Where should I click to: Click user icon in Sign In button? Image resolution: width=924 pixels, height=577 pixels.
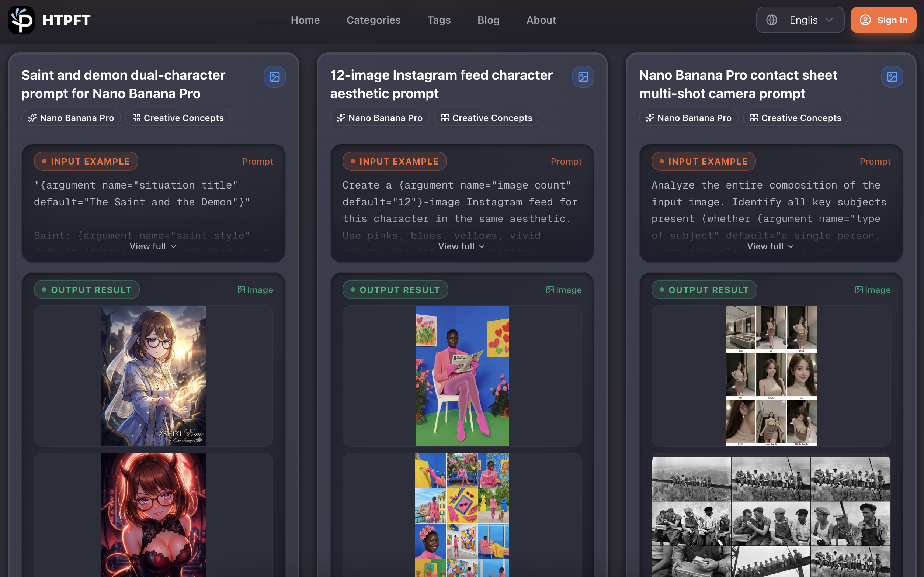click(865, 20)
